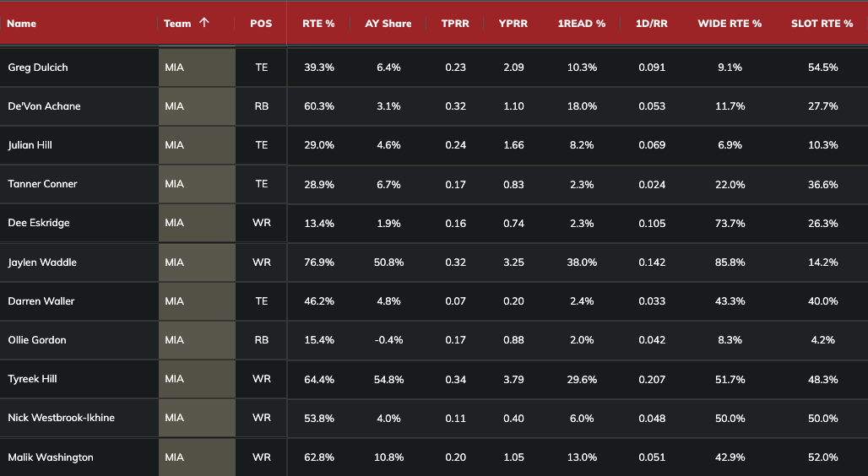This screenshot has height=476, width=868.
Task: Click the MIA team cell for Darren Waller
Action: pyautogui.click(x=175, y=301)
